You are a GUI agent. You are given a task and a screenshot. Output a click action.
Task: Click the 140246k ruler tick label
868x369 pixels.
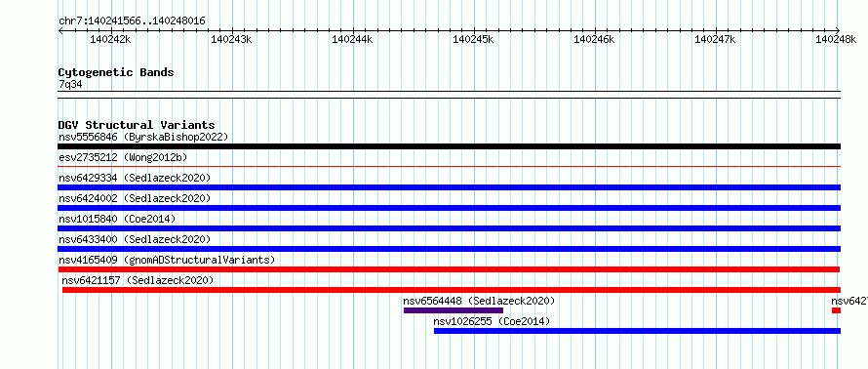pyautogui.click(x=595, y=39)
